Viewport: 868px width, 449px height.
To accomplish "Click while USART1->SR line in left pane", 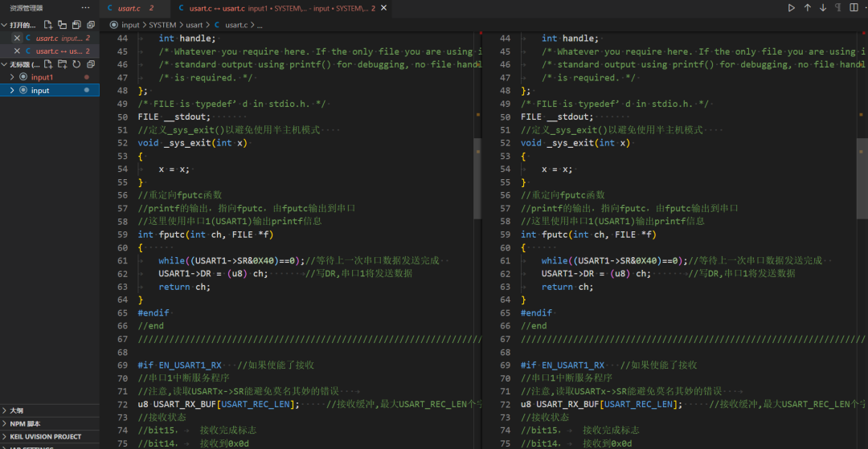I will pos(298,260).
